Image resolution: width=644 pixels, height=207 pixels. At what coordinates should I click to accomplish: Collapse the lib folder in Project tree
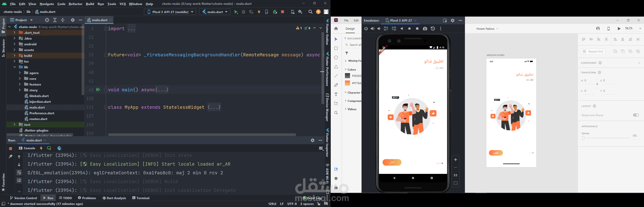(14, 67)
